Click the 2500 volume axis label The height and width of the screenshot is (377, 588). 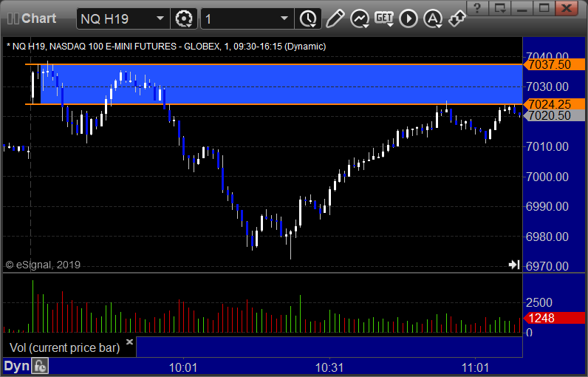(x=539, y=302)
